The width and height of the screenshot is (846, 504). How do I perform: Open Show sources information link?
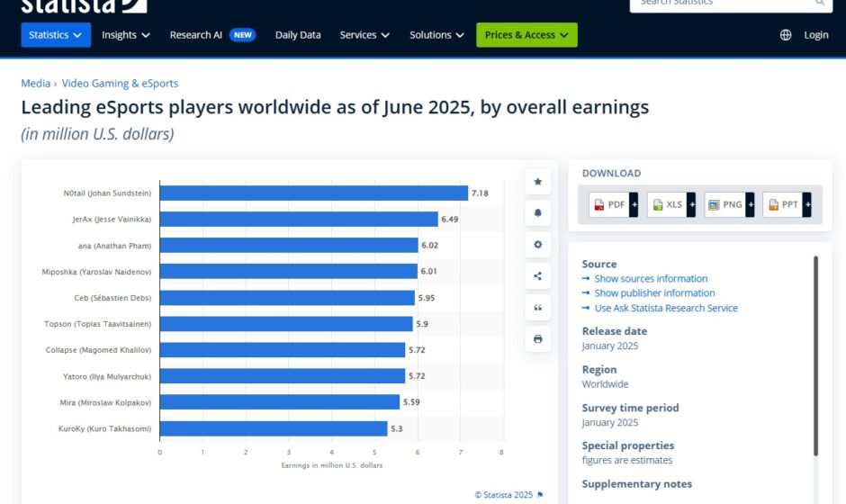[651, 279]
